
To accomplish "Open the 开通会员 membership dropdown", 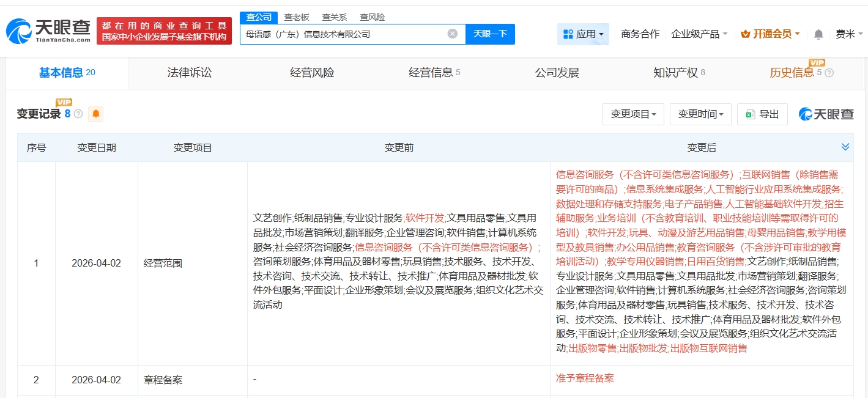I will coord(770,34).
